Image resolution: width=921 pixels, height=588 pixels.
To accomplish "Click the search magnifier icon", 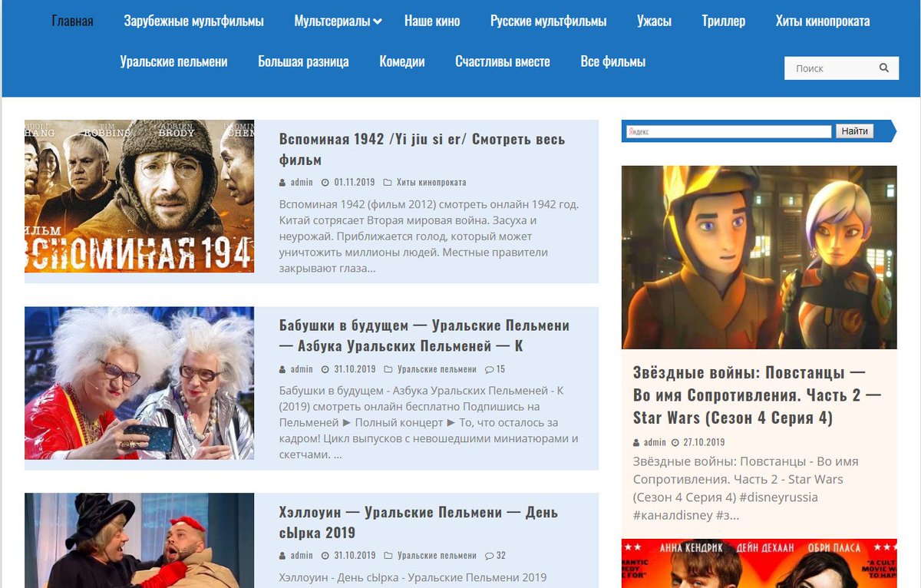I will (883, 68).
